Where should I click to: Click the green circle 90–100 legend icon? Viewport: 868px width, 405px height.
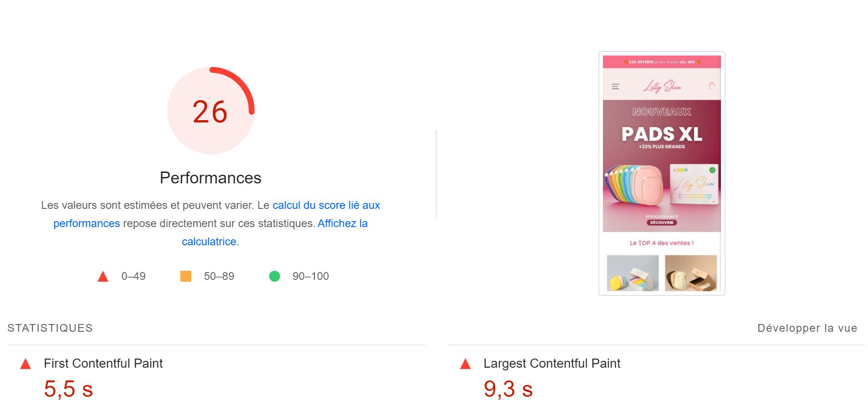274,276
